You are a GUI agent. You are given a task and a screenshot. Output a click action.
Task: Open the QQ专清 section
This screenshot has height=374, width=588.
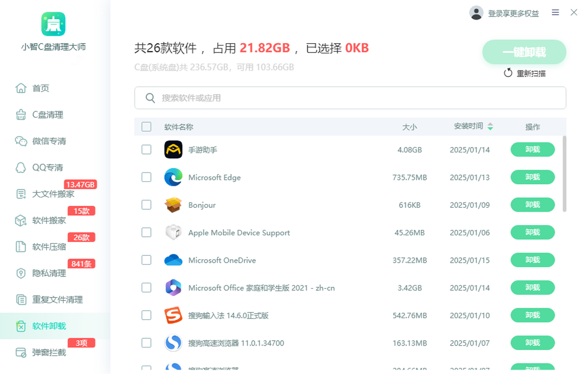pos(48,168)
